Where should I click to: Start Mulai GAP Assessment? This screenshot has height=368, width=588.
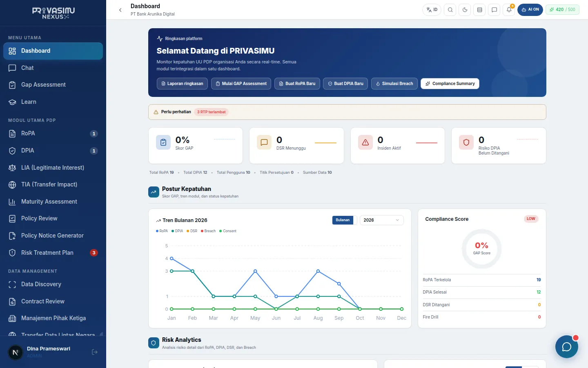pyautogui.click(x=241, y=83)
